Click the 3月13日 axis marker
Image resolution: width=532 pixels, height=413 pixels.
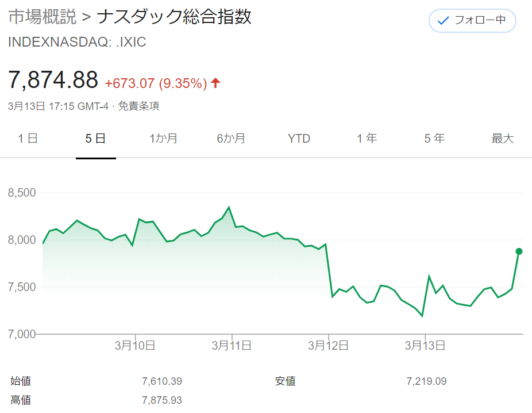[x=425, y=345]
